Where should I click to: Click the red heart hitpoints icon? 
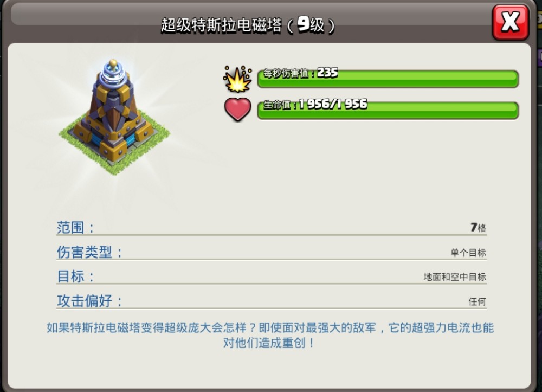238,109
